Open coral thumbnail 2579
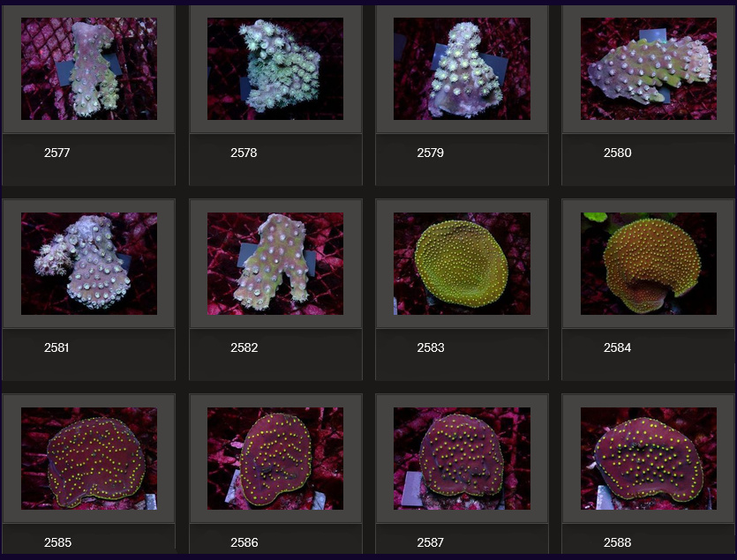 (462, 69)
